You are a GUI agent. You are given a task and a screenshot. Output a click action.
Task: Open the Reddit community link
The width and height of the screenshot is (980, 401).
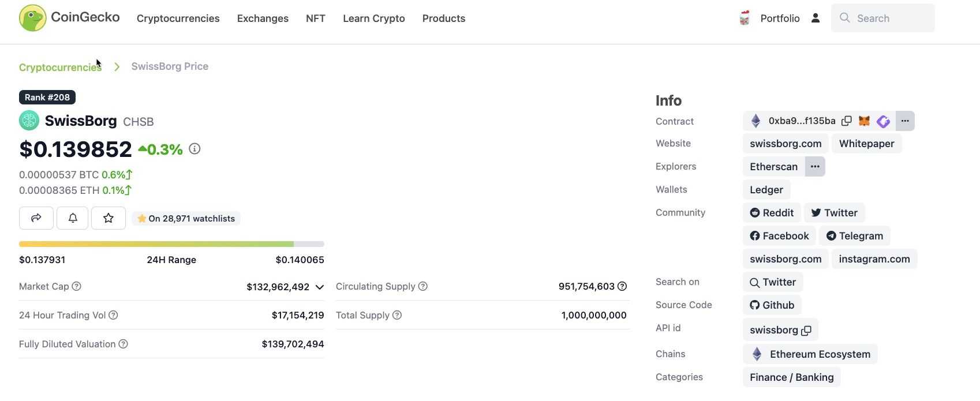click(x=772, y=213)
